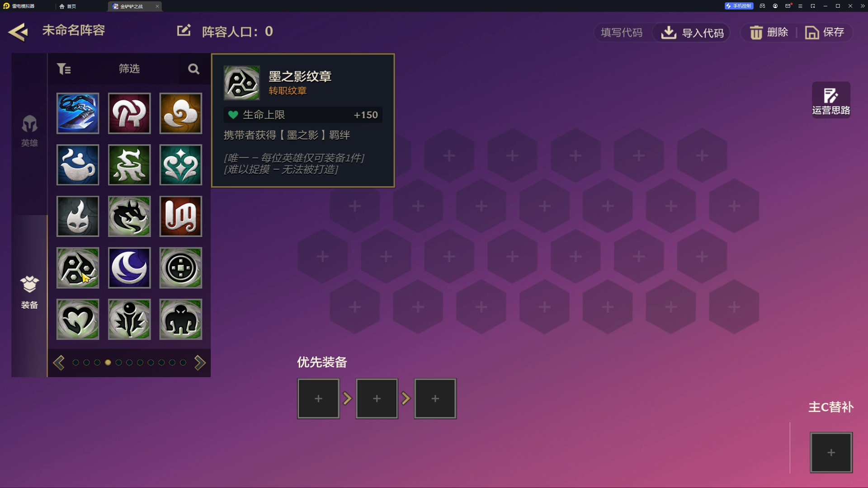This screenshot has height=488, width=868.
Task: Click the 填写代码 button
Action: (621, 32)
